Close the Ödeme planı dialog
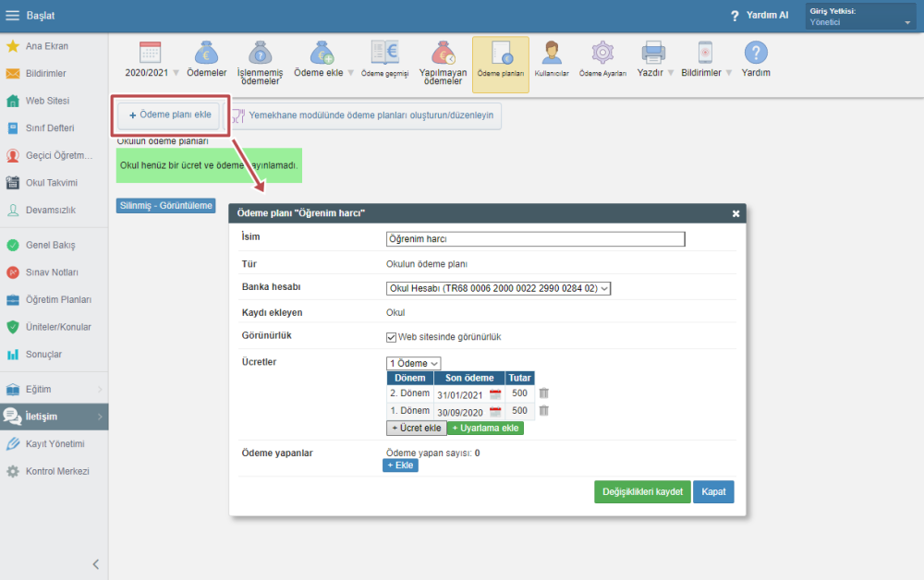This screenshot has height=580, width=924. [736, 213]
